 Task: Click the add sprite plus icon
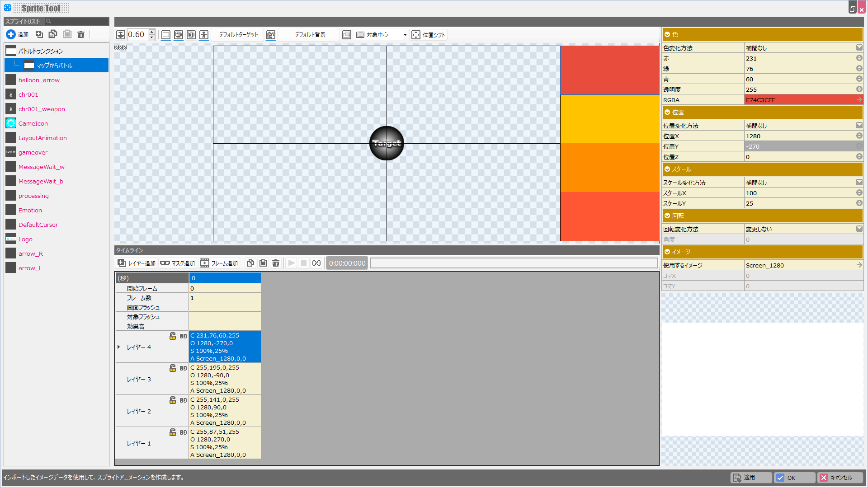click(x=11, y=34)
